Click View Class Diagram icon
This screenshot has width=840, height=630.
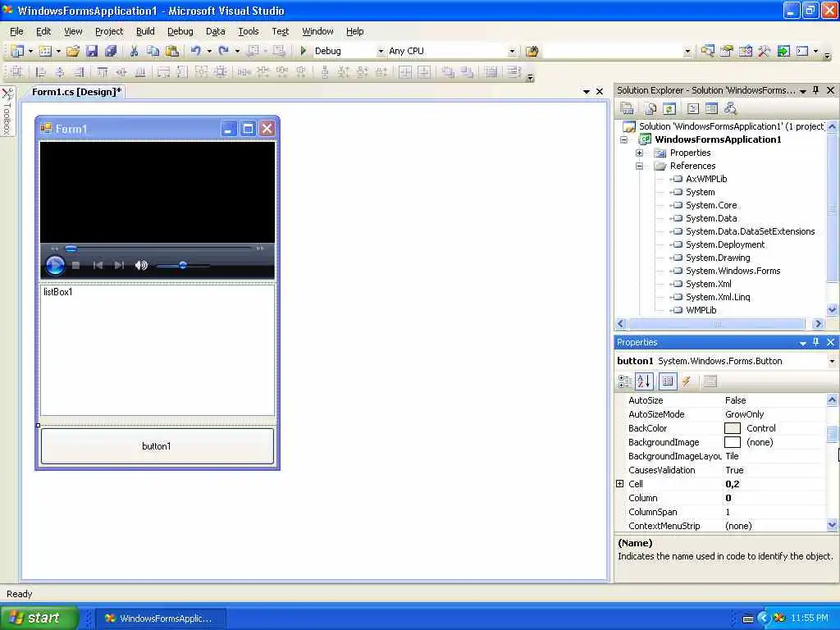(730, 109)
